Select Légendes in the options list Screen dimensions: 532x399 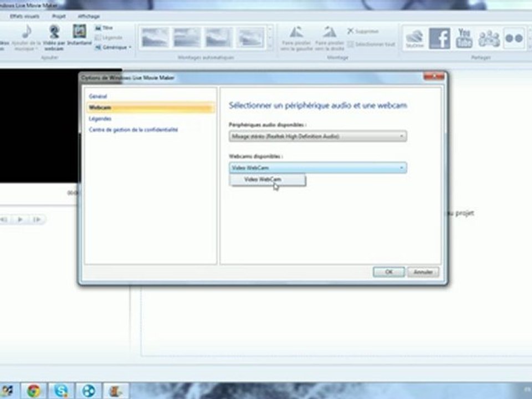[x=100, y=119]
